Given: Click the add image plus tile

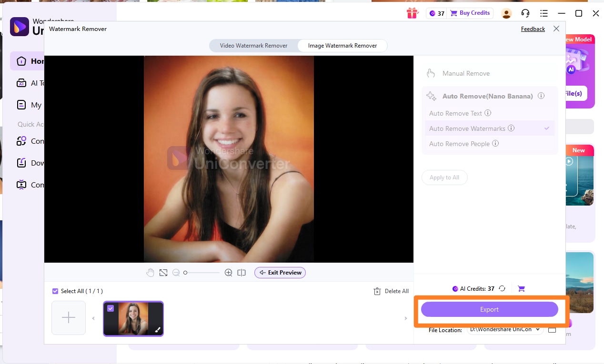Looking at the screenshot, I should (x=69, y=318).
